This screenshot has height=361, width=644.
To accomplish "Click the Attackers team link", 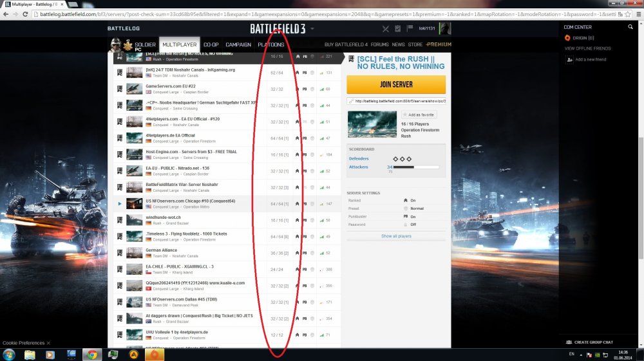I will coord(359,167).
